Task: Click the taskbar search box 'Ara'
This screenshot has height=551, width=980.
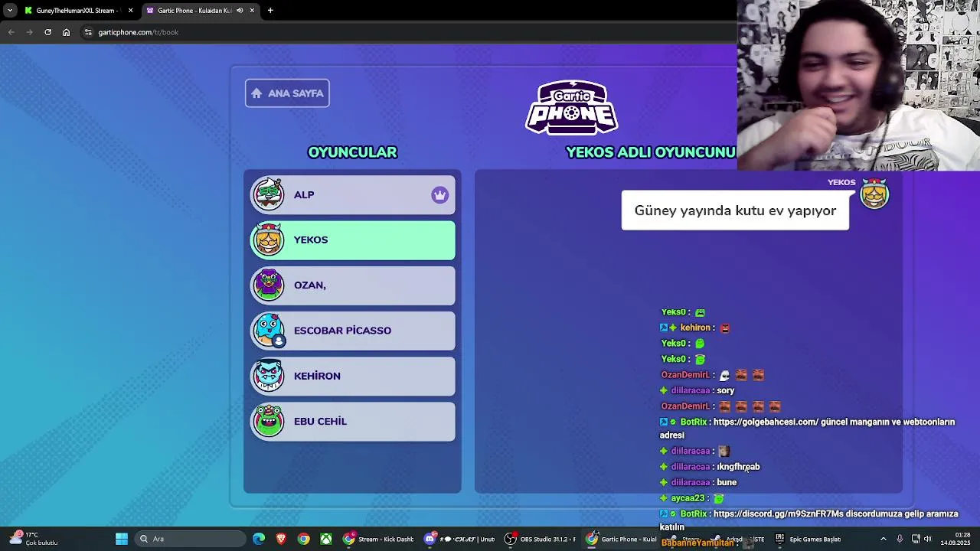Action: pyautogui.click(x=191, y=539)
